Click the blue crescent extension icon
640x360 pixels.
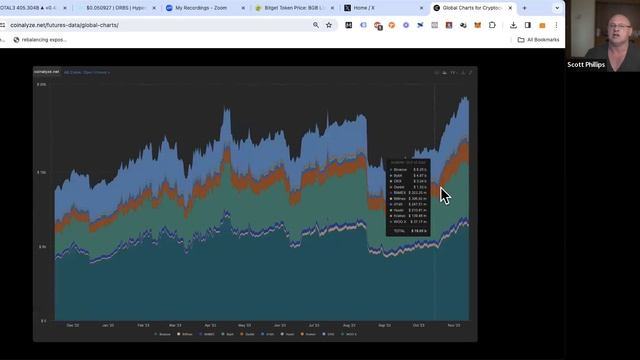click(x=363, y=25)
